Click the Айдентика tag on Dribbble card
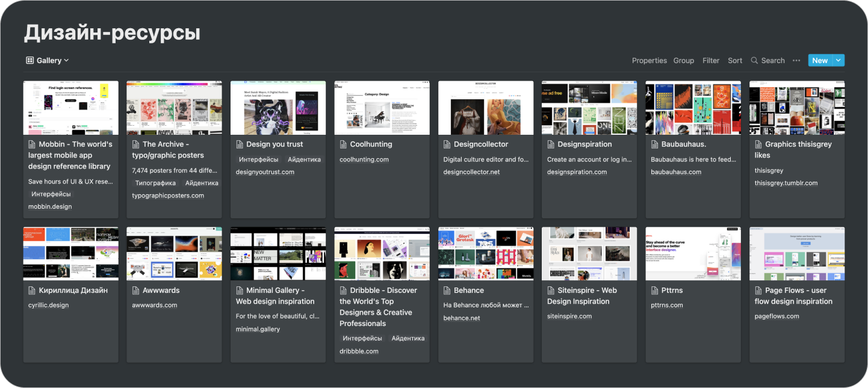The width and height of the screenshot is (868, 388). point(408,339)
